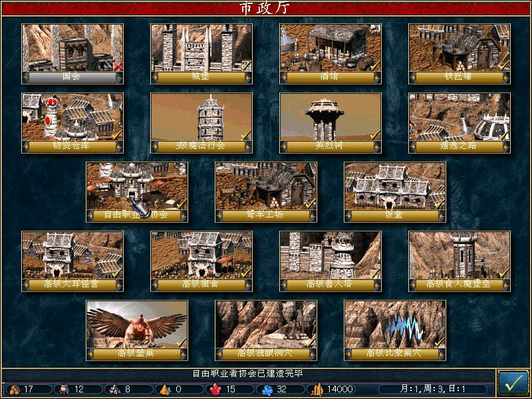Click the red crystal resource icon
532x399 pixels.
point(215,389)
